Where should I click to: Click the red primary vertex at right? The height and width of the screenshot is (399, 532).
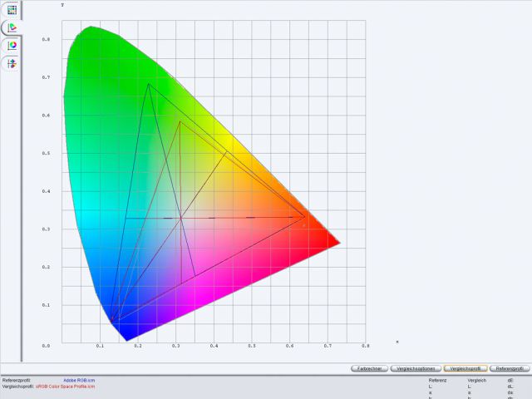click(304, 218)
